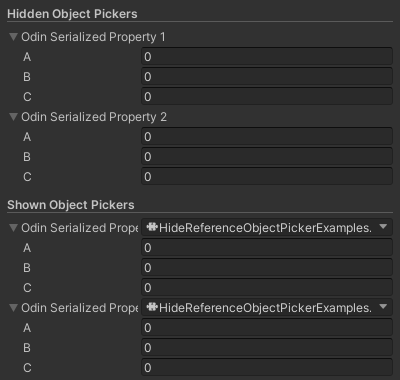The width and height of the screenshot is (400, 380).
Task: Focus field A of Odin Serialized Property 1
Action: 267,56
